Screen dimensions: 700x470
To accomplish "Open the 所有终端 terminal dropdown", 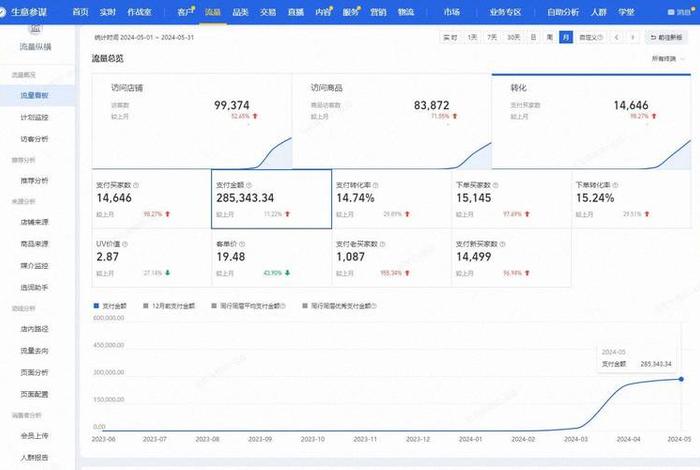I will (x=668, y=59).
